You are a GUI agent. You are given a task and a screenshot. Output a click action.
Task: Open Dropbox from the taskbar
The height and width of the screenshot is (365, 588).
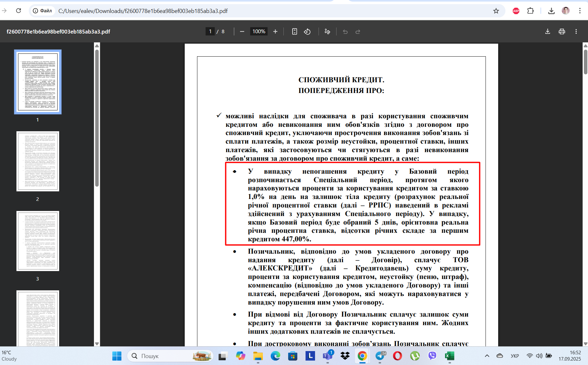click(345, 356)
